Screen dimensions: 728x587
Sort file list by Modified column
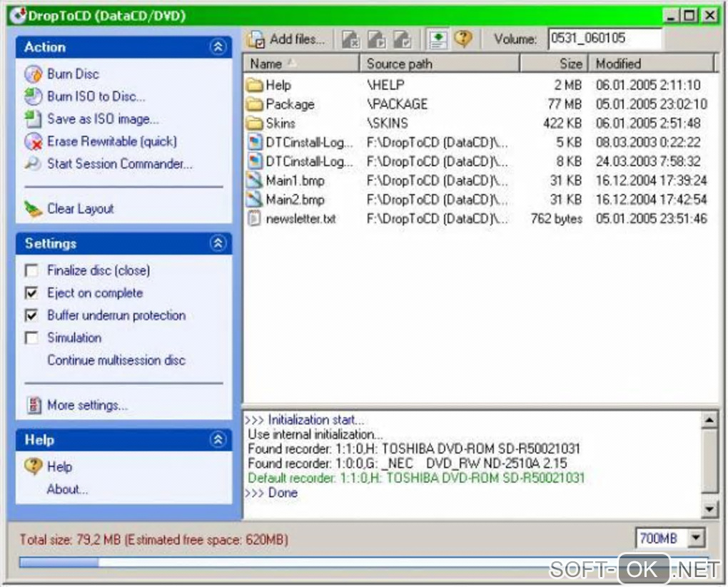point(652,63)
